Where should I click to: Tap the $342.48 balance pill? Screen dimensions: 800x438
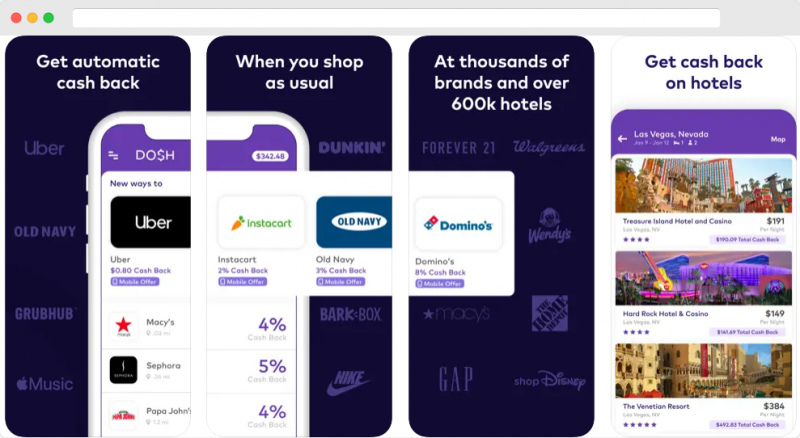tap(270, 156)
